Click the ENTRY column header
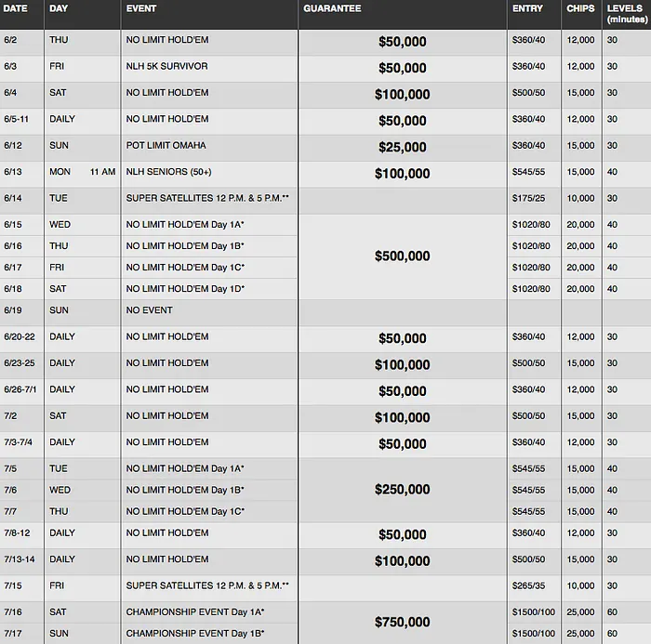651x644 pixels. click(525, 8)
